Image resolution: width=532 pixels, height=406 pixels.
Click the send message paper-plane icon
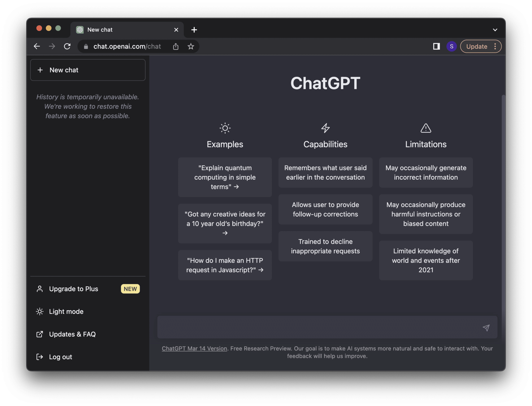point(486,328)
